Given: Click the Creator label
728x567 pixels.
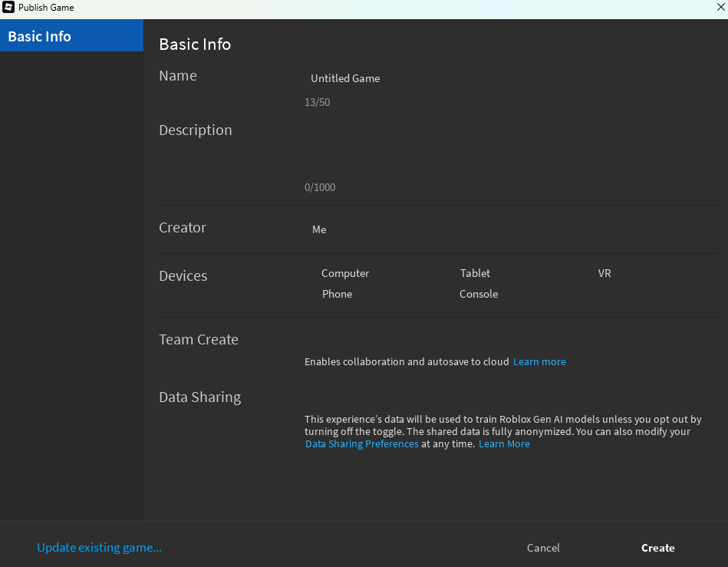Looking at the screenshot, I should coord(183,228).
